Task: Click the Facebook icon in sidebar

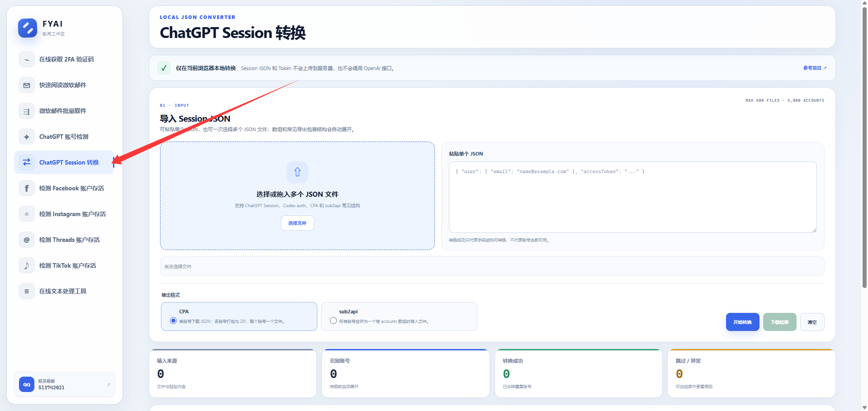Action: [x=27, y=188]
